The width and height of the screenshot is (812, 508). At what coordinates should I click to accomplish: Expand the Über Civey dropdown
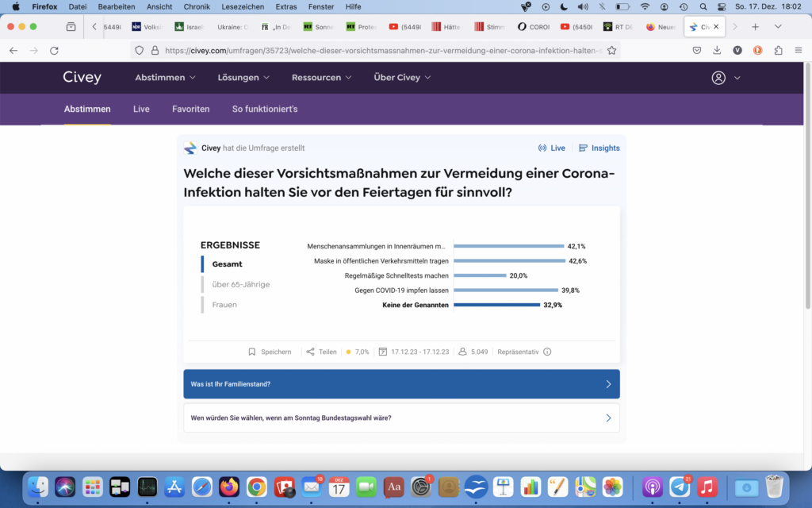402,78
